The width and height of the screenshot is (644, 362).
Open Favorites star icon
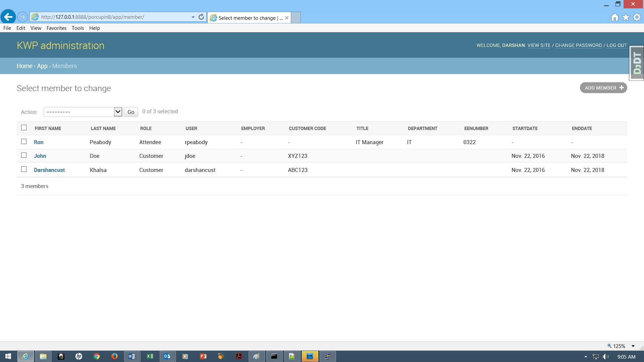coord(626,17)
